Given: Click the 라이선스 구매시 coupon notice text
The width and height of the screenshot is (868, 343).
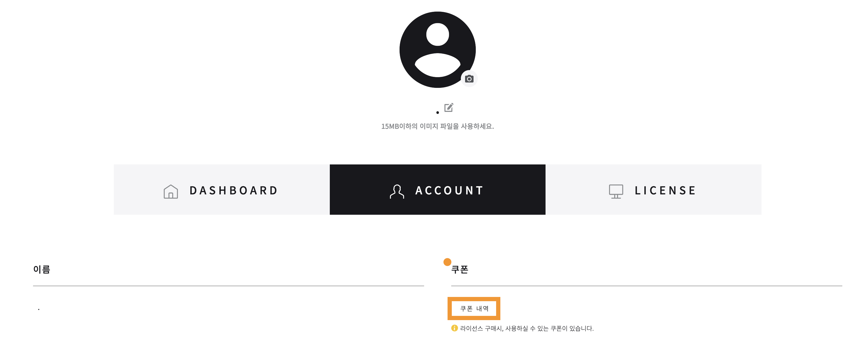Looking at the screenshot, I should [527, 328].
